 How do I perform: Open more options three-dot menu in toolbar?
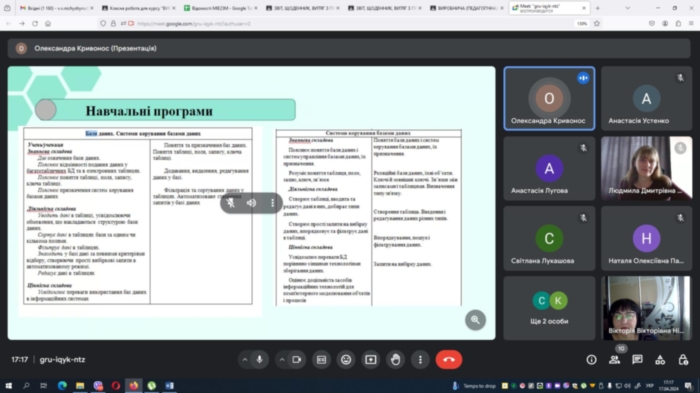coord(420,360)
